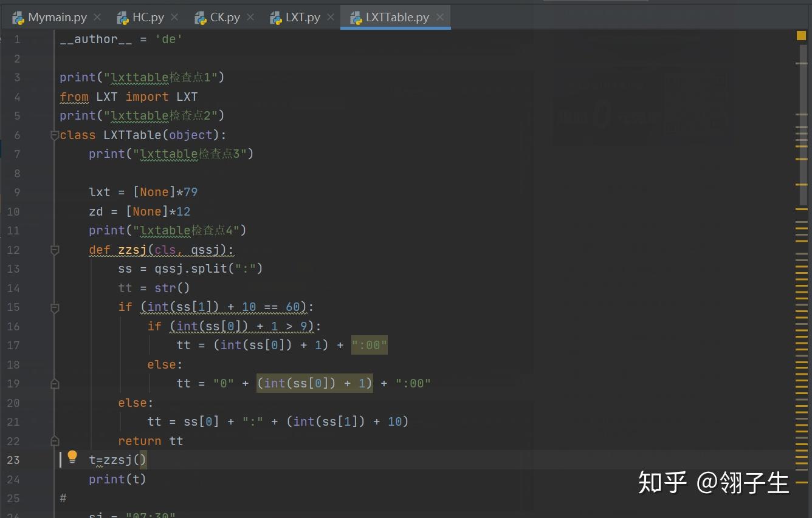Collapse the LXTTable class with its fold arrow

(x=54, y=135)
